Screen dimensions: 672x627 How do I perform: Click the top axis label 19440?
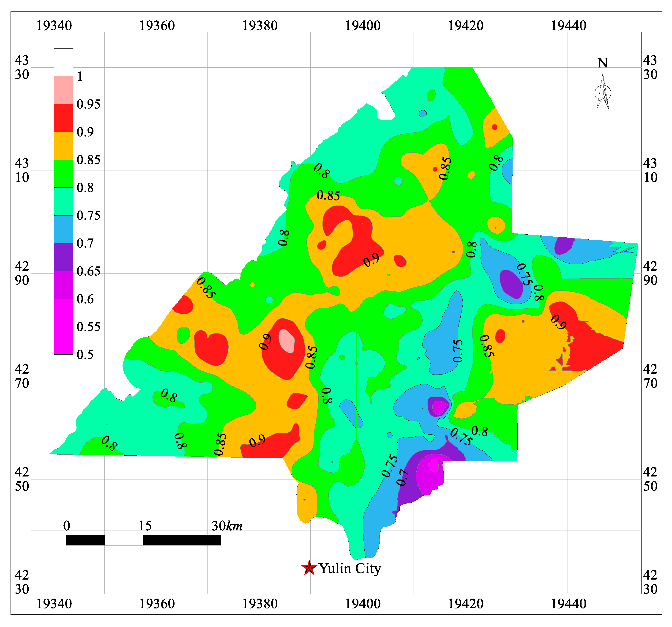568,26
